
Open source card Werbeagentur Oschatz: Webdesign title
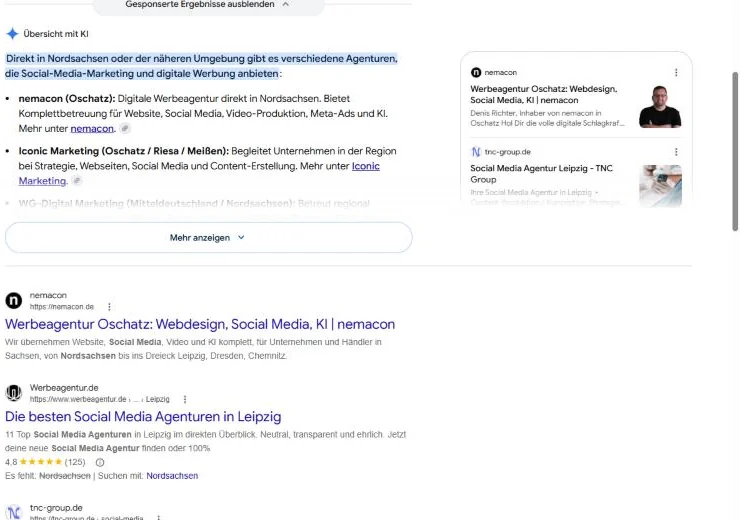tap(544, 94)
